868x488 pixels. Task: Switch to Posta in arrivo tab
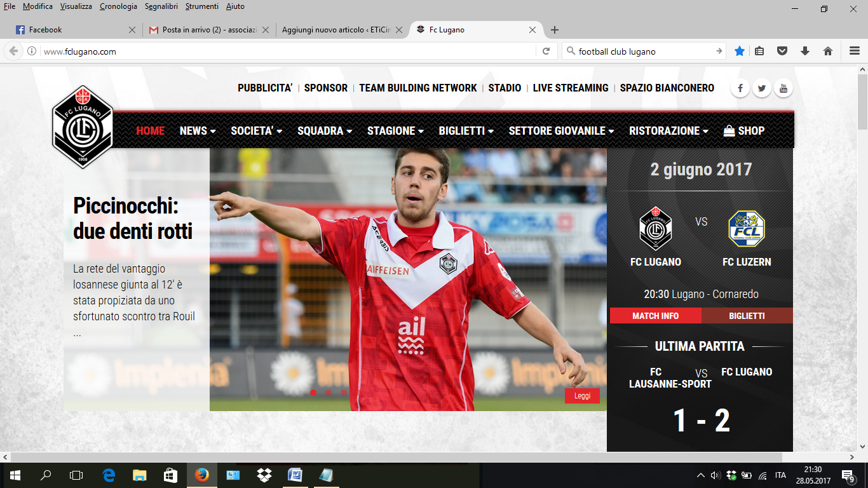tap(208, 30)
